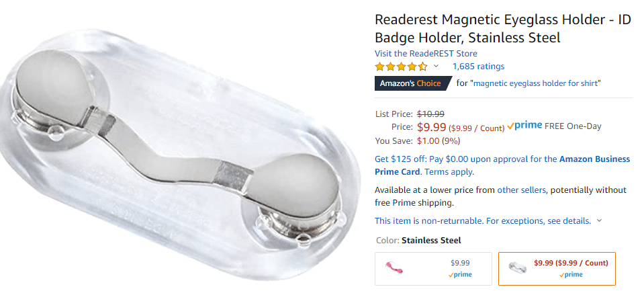Screen dimensions: 644x291
Task: Open the 1,685 ratings link
Action: tap(479, 66)
